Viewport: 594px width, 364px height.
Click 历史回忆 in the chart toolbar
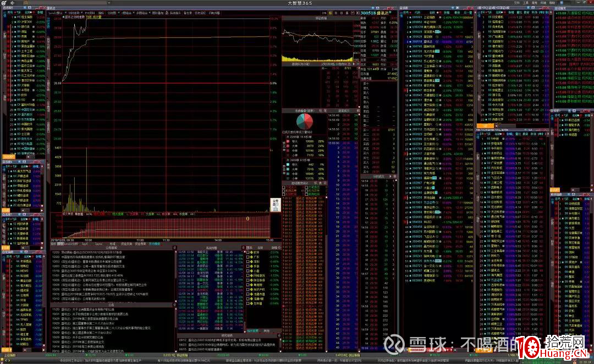pyautogui.click(x=200, y=13)
